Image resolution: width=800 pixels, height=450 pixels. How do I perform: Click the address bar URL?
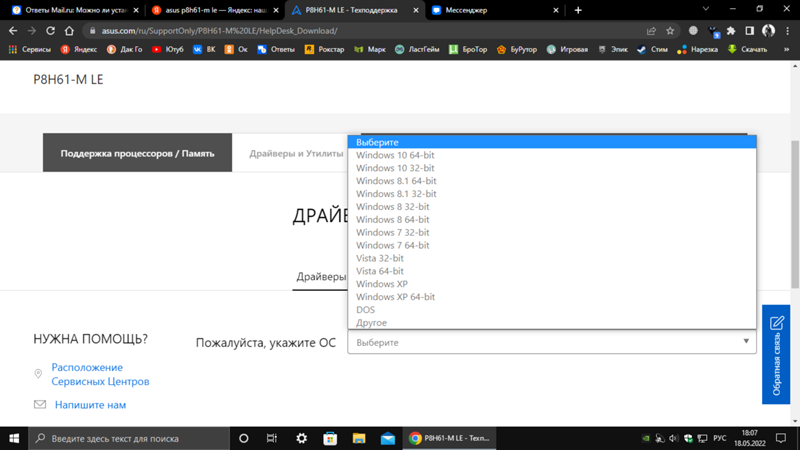(x=219, y=31)
